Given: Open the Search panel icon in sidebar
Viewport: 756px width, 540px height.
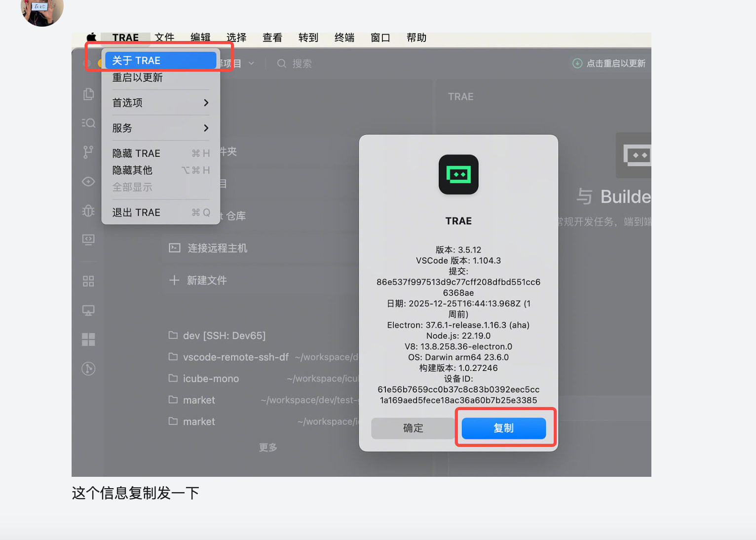Looking at the screenshot, I should tap(88, 123).
